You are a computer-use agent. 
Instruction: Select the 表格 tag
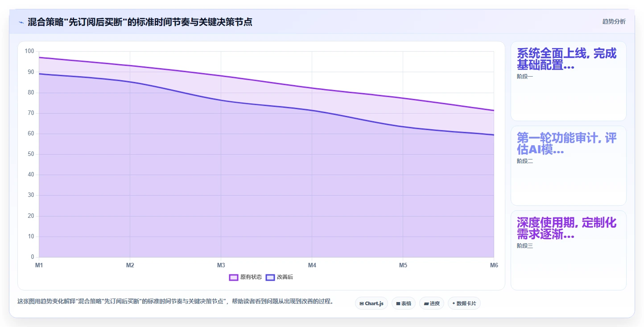pyautogui.click(x=404, y=303)
